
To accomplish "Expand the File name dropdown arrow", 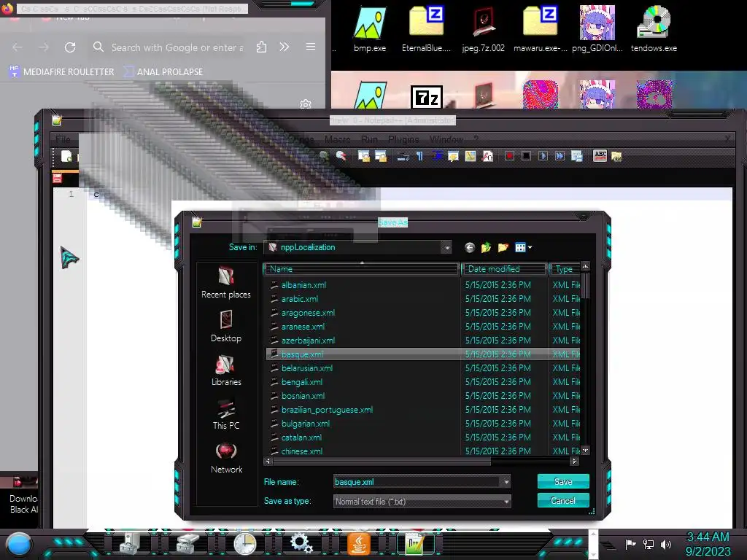I will pos(506,482).
